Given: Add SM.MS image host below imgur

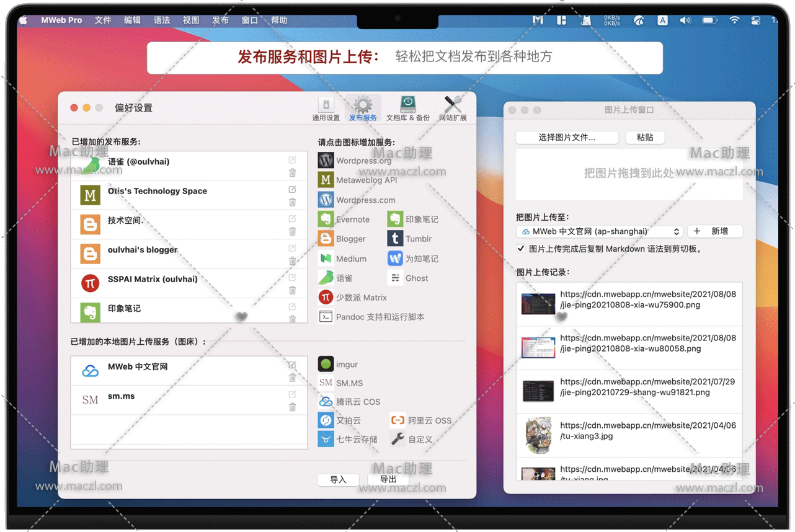Looking at the screenshot, I should coord(326,383).
